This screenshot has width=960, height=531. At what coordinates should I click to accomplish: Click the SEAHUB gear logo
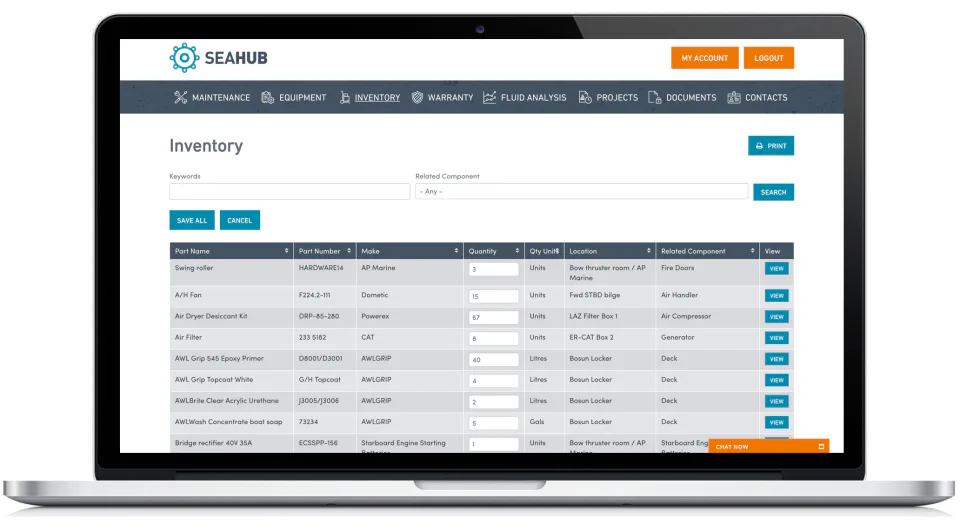point(184,58)
